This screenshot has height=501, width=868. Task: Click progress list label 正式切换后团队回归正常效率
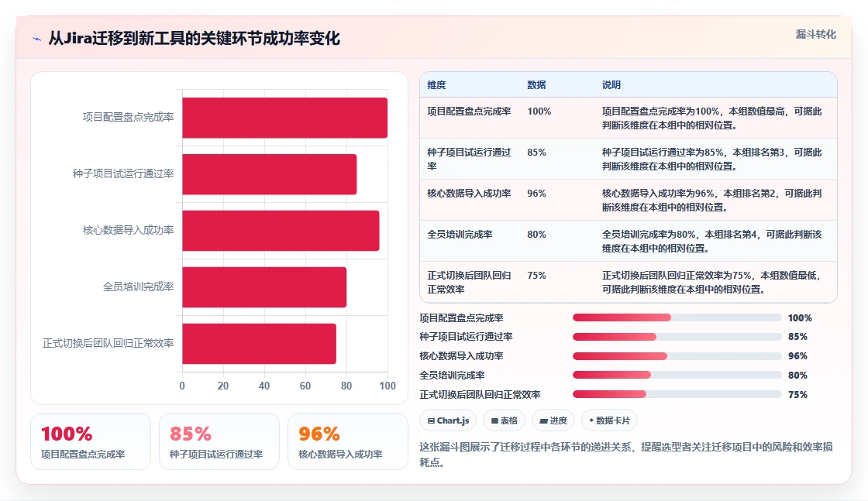(480, 395)
